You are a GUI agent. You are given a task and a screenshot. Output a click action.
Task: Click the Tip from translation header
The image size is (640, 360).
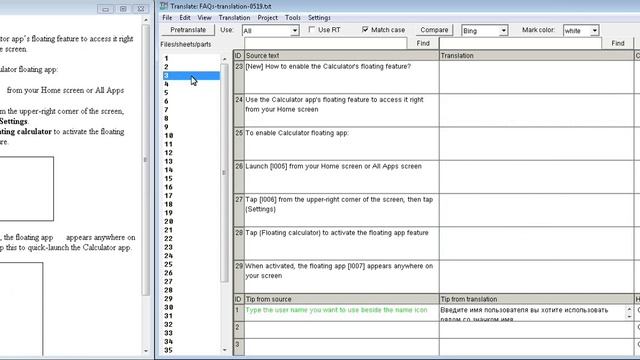(536, 299)
